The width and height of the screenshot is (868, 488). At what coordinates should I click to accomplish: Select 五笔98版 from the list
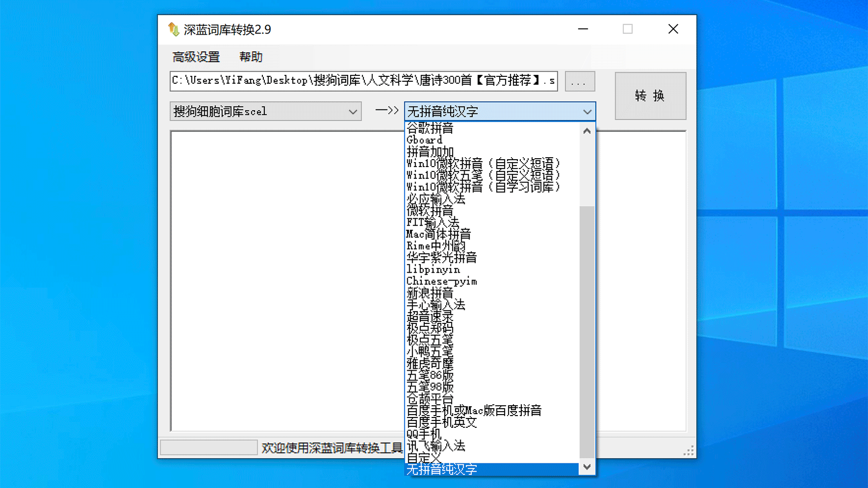pos(492,387)
